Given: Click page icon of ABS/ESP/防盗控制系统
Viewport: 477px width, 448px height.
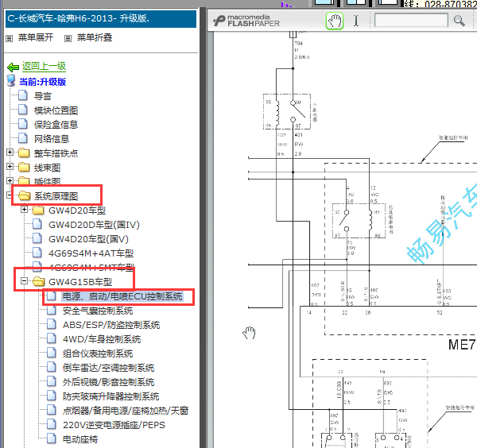Looking at the screenshot, I should coord(52,324).
